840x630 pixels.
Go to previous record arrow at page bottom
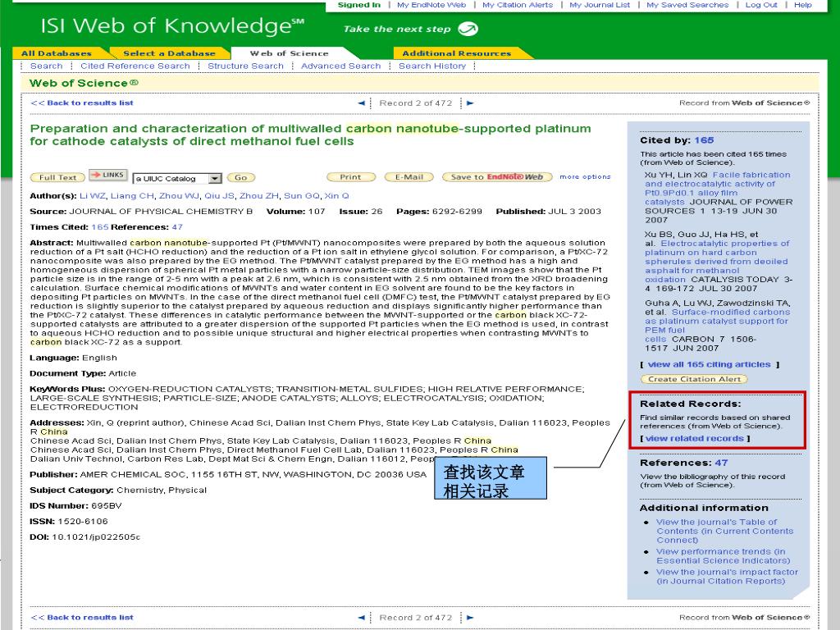coord(362,617)
